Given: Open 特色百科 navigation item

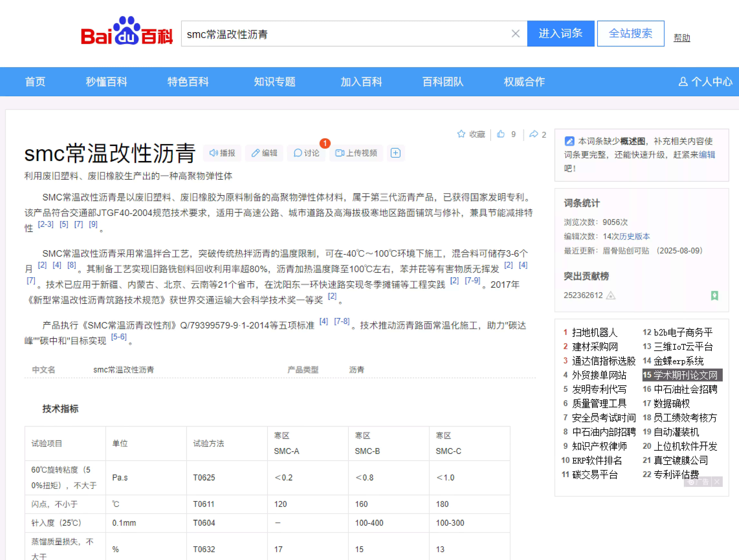Looking at the screenshot, I should click(188, 82).
